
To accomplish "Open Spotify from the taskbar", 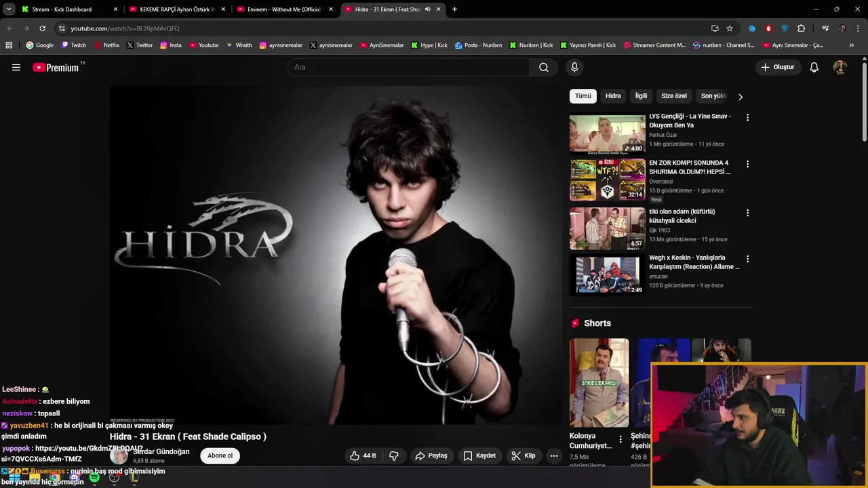I will pyautogui.click(x=94, y=478).
